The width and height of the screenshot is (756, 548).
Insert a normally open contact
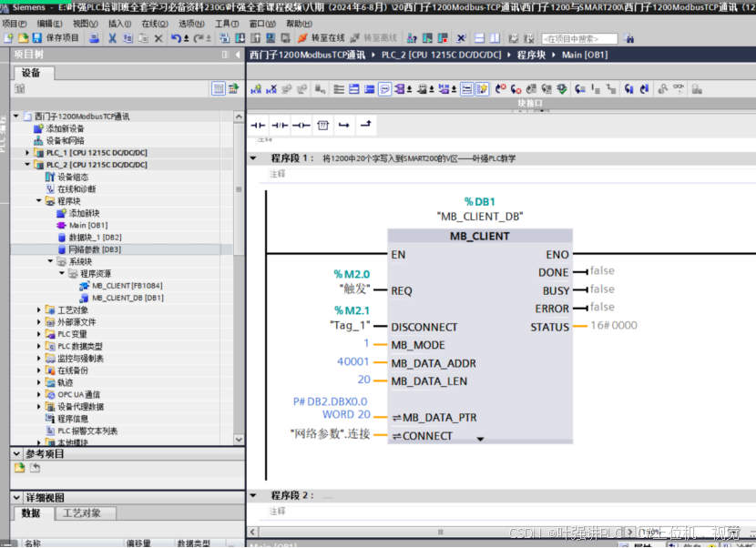click(x=258, y=126)
